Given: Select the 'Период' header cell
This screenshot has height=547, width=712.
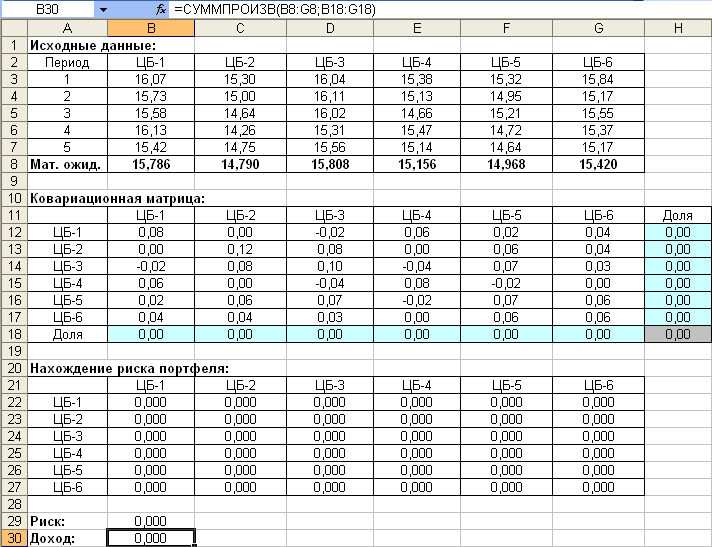Looking at the screenshot, I should tap(67, 62).
